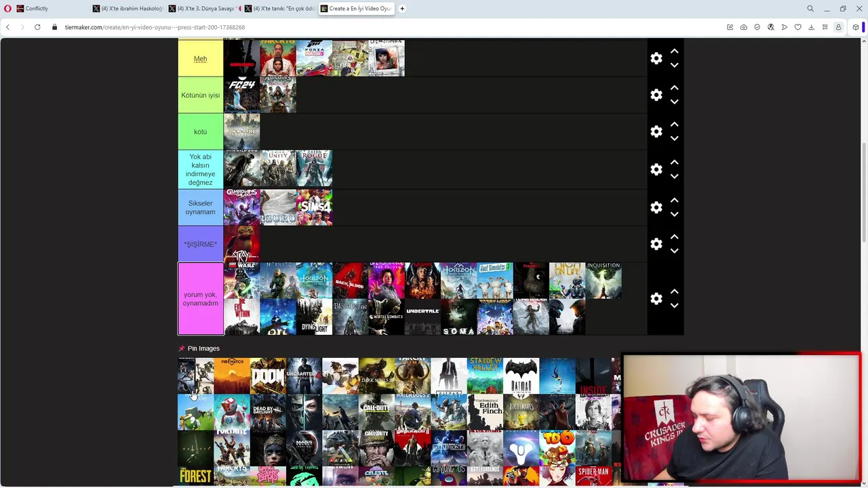Take a snapshot with camera icon
This screenshot has height=488, width=868.
pos(743,27)
